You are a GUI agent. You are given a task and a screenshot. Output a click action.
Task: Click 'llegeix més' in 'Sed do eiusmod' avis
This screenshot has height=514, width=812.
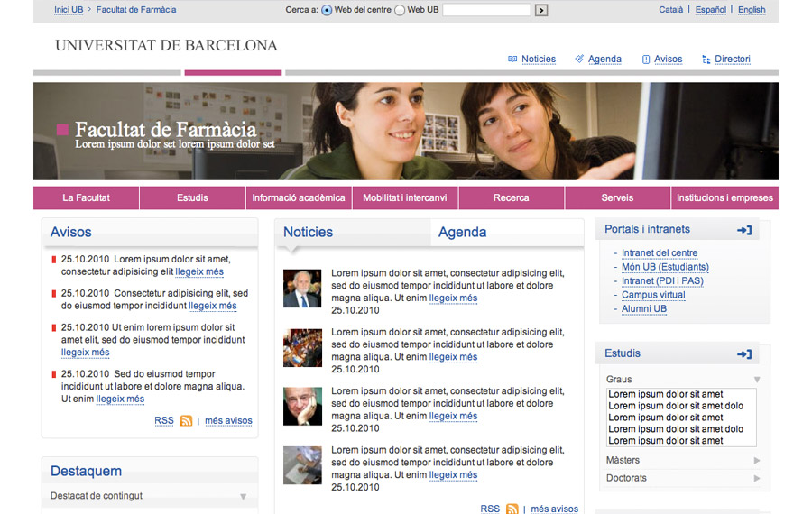(120, 399)
